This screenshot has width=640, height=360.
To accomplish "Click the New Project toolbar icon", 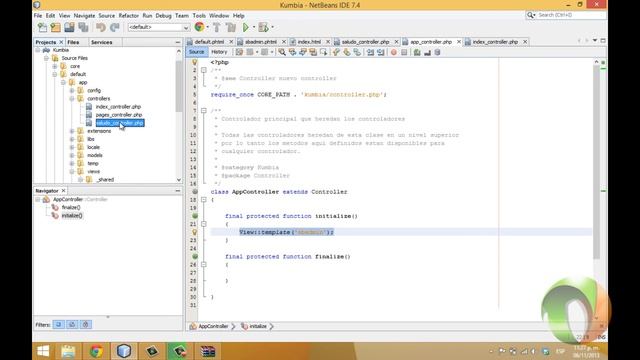I will [56, 27].
